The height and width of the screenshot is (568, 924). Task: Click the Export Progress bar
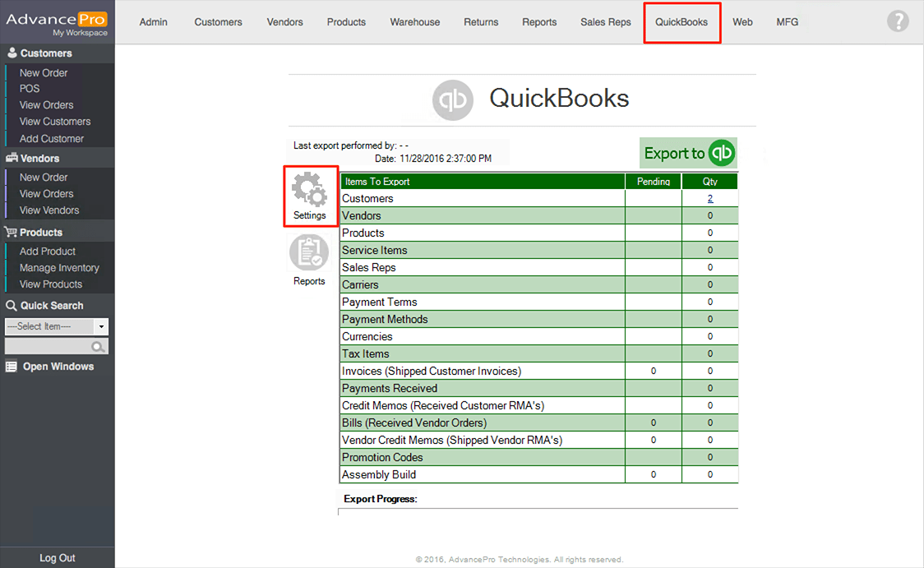tap(538, 511)
